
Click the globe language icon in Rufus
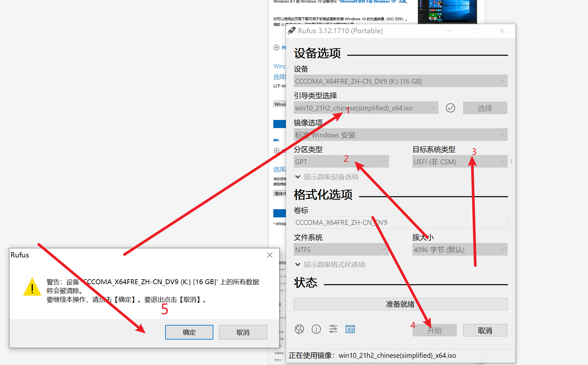coord(299,329)
